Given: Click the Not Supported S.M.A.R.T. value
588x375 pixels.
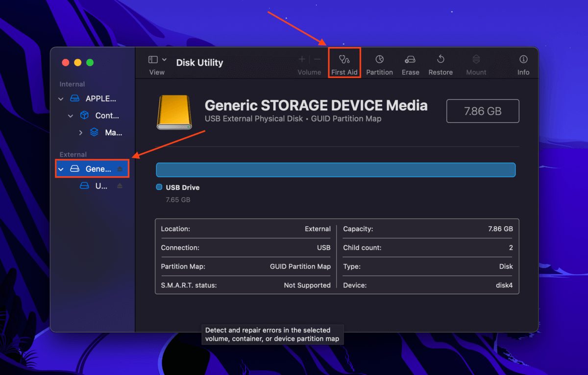Looking at the screenshot, I should (x=307, y=285).
